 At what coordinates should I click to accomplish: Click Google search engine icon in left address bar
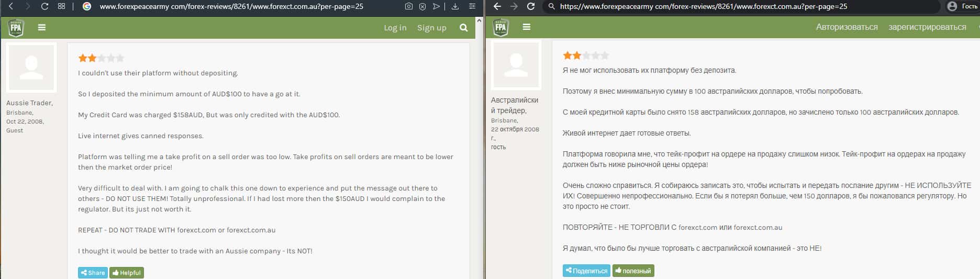(87, 6)
